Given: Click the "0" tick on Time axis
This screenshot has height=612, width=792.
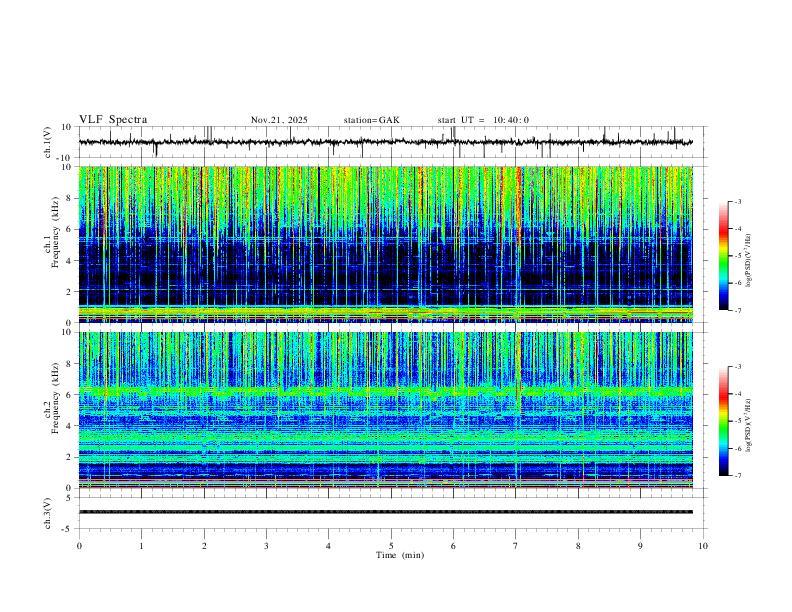Looking at the screenshot, I should (79, 546).
